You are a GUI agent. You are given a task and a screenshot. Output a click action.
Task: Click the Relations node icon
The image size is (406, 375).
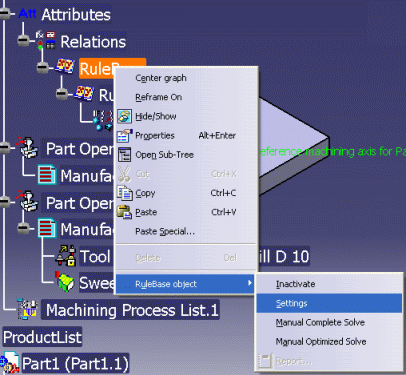pos(46,41)
